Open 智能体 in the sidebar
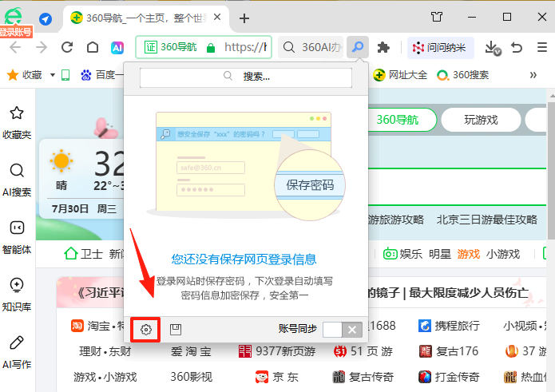Screen dimensions: 555x392 point(17,237)
